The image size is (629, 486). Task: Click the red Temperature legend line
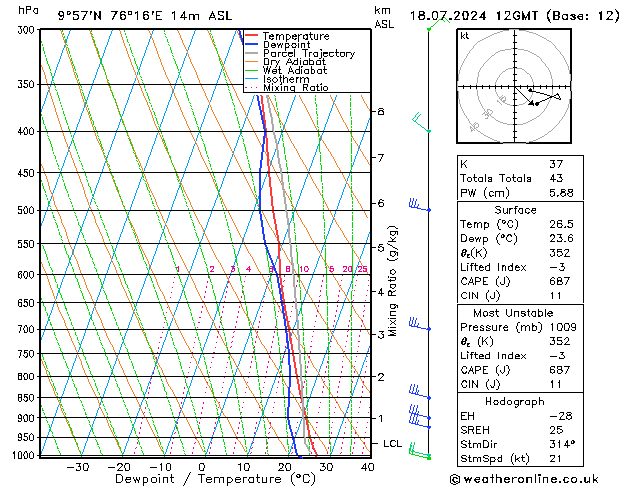[x=251, y=36]
